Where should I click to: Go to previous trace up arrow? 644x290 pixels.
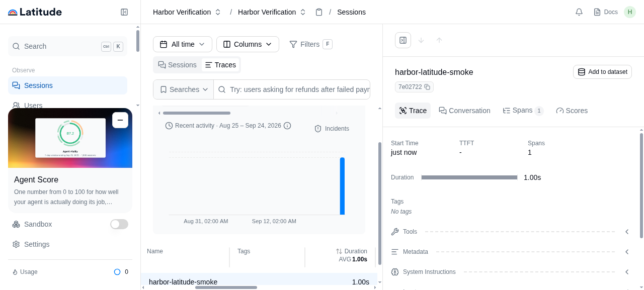pyautogui.click(x=439, y=40)
